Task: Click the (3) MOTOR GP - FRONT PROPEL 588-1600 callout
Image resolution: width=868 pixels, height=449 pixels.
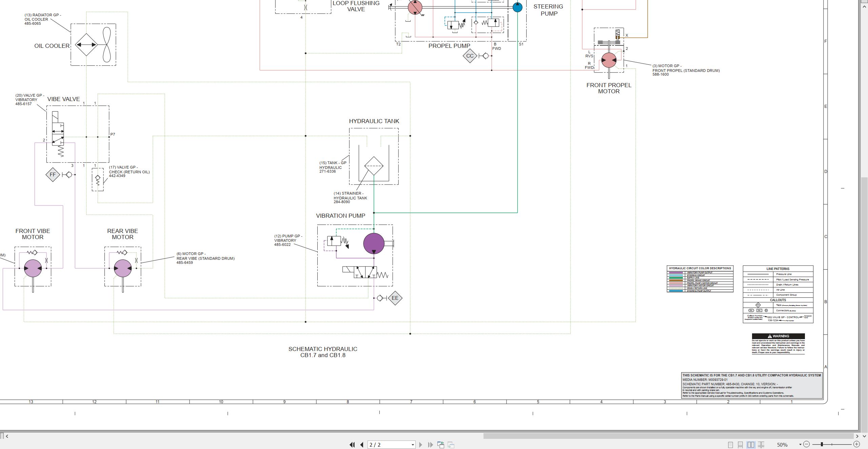Action: coord(686,70)
